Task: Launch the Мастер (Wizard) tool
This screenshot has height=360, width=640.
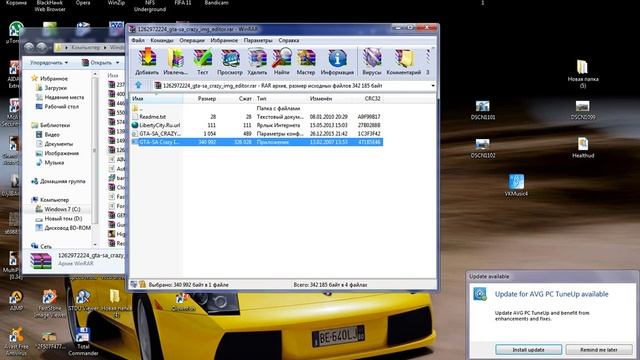Action: pyautogui.click(x=306, y=62)
